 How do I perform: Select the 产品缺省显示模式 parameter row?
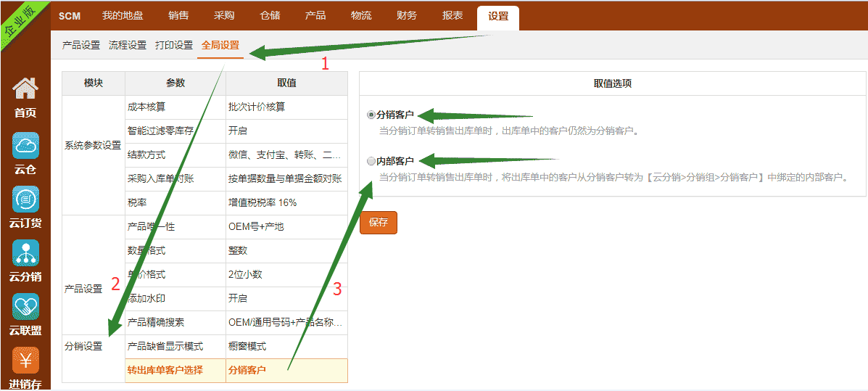coord(165,346)
